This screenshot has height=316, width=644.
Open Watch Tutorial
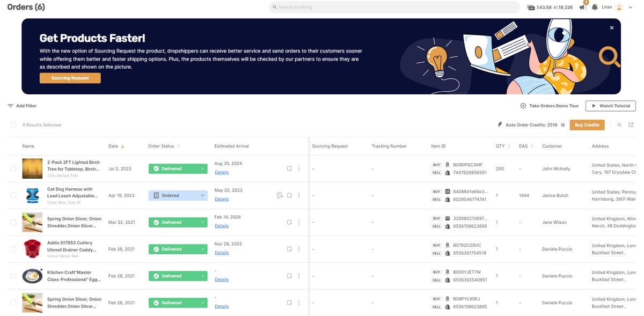(x=610, y=106)
